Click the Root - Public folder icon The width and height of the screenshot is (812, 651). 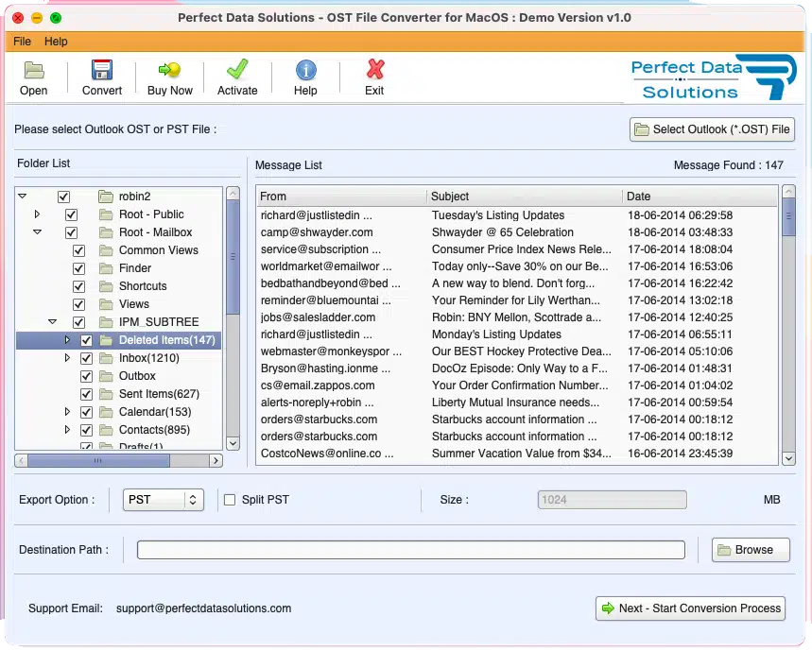(x=106, y=214)
